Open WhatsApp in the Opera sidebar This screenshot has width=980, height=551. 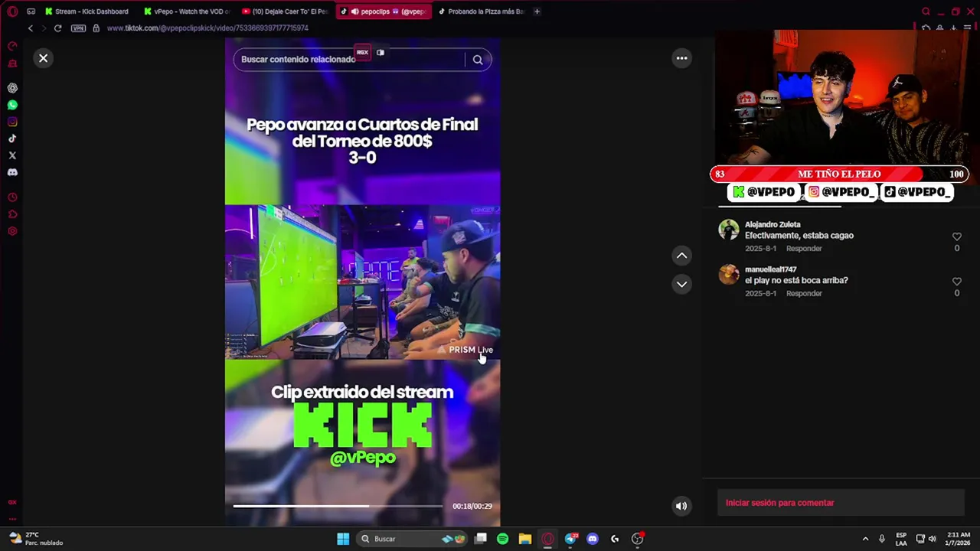[12, 105]
